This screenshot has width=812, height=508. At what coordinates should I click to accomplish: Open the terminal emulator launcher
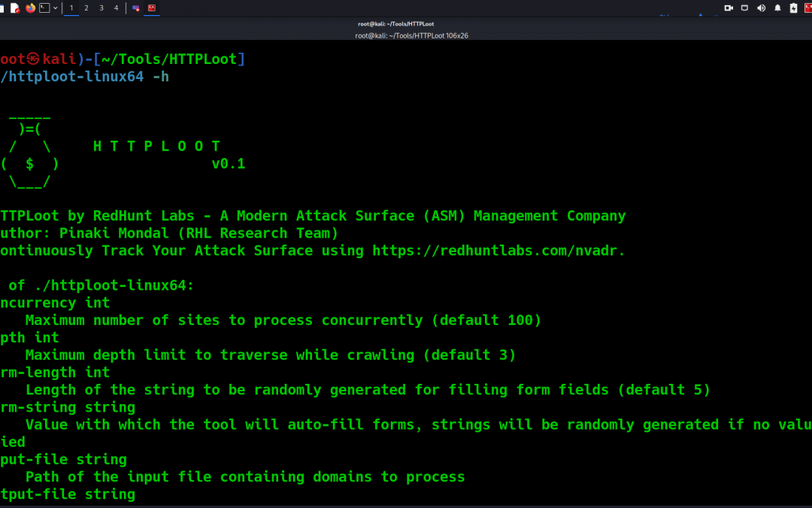(44, 8)
